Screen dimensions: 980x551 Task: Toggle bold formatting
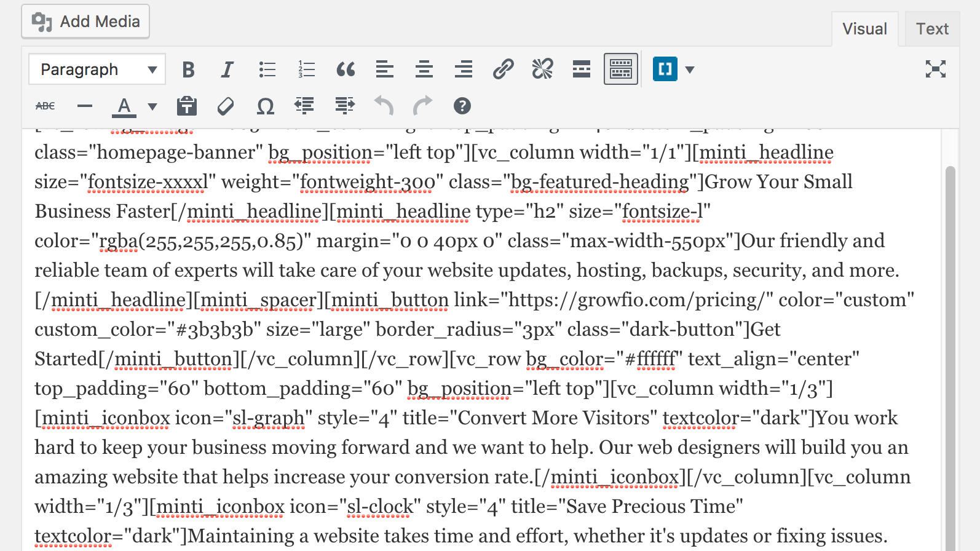pos(189,69)
